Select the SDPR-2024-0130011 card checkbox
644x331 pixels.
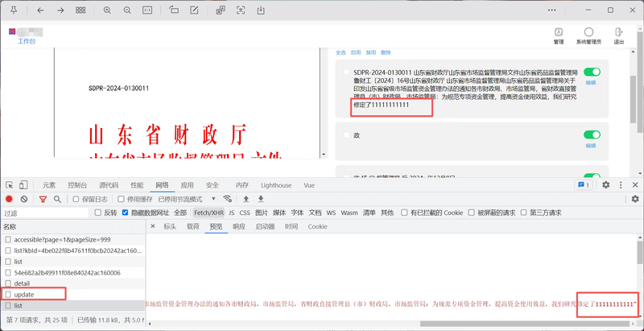tap(347, 72)
